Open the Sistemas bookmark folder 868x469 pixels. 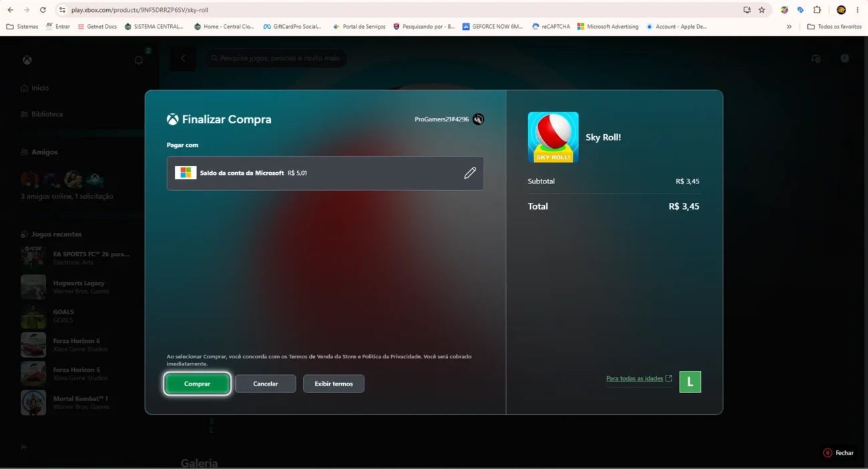23,27
